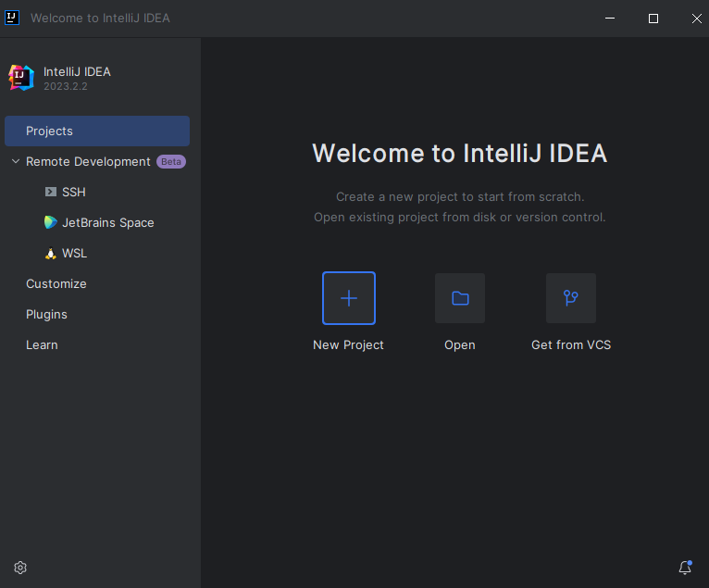The width and height of the screenshot is (709, 588).
Task: Click the SSH terminal icon
Action: (51, 192)
